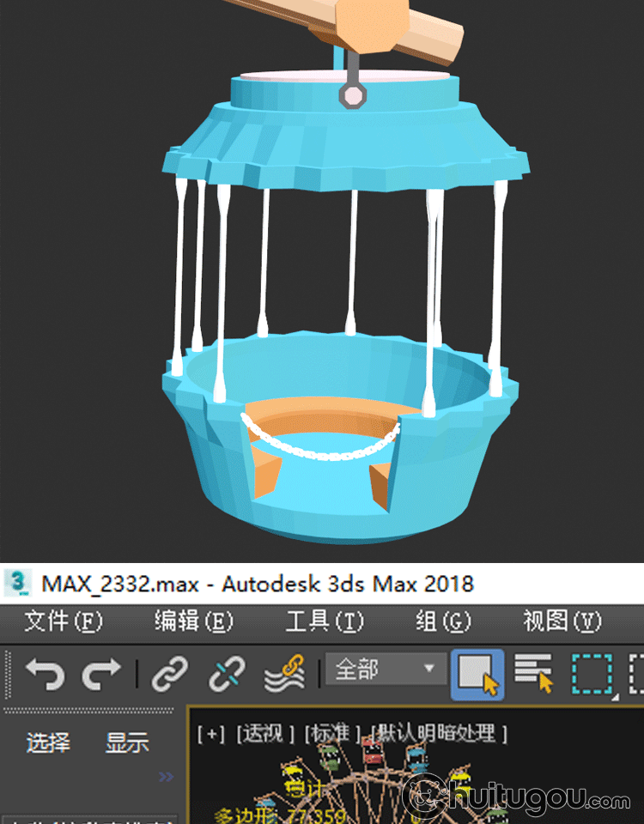The height and width of the screenshot is (824, 644).
Task: Expand the [+] viewport general menu
Action: coord(210,734)
